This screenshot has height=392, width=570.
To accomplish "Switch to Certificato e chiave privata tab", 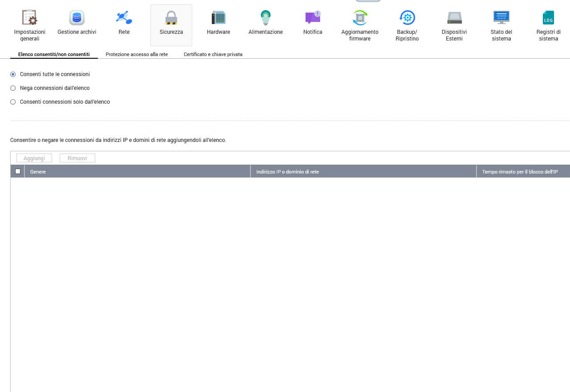I will [213, 54].
